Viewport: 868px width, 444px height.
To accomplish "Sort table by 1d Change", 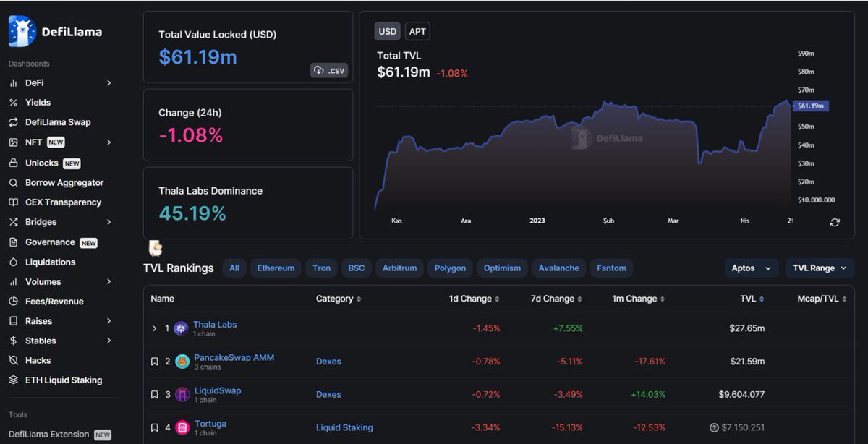I will 475,299.
